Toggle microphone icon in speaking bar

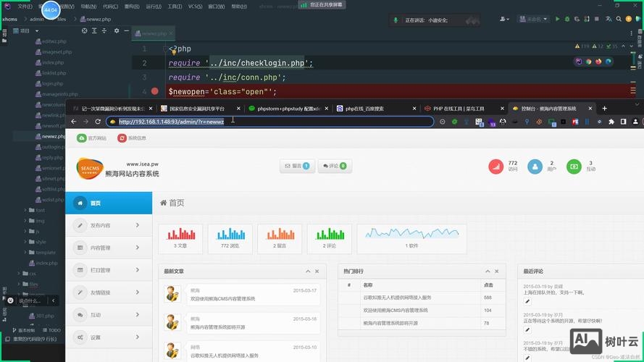click(396, 20)
